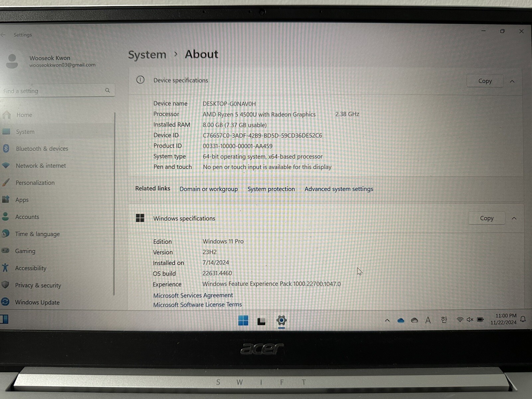Open System protection link
The height and width of the screenshot is (399, 532).
(271, 189)
